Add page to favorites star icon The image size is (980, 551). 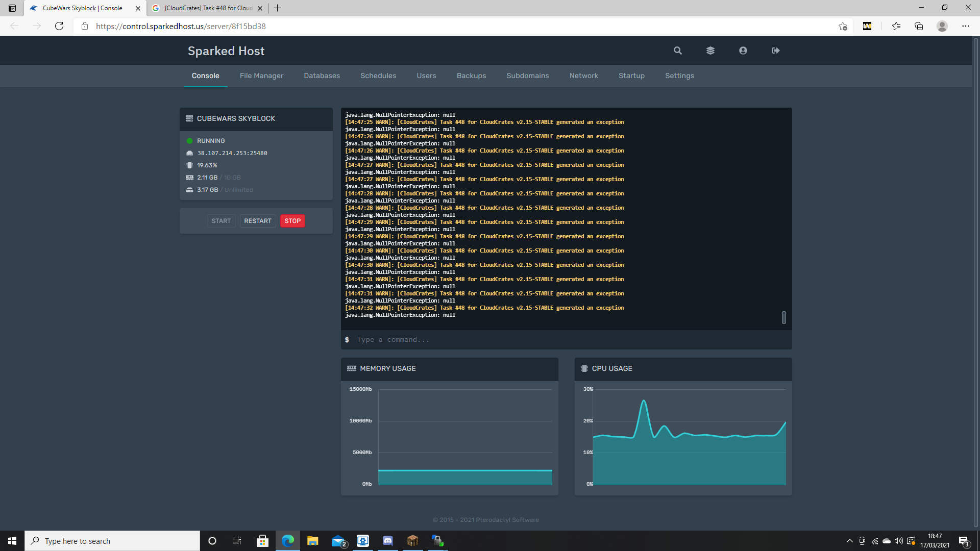pyautogui.click(x=843, y=26)
